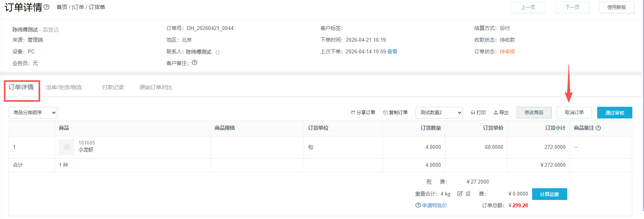
Task: Open the 测试数量2 template dropdown
Action: 439,113
